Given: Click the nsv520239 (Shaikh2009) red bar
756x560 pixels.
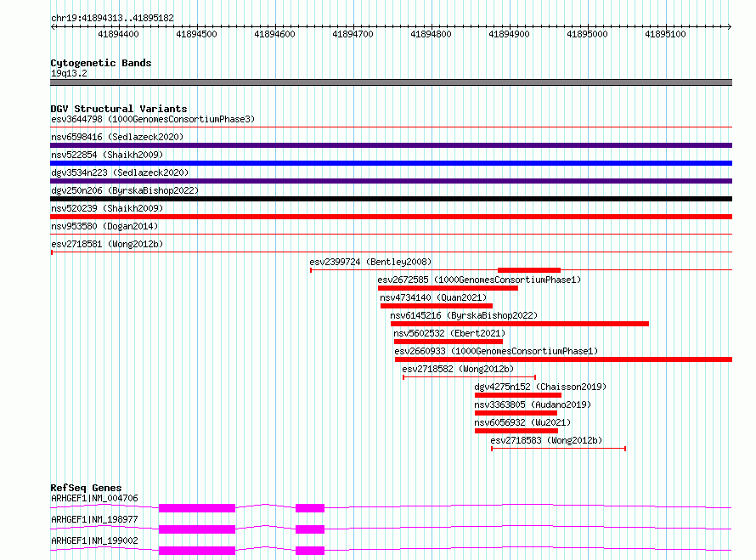Looking at the screenshot, I should coord(391,217).
